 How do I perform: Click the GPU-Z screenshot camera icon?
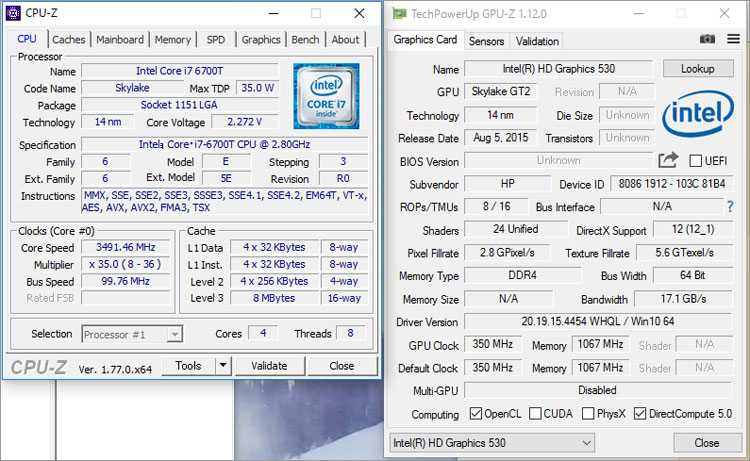coord(707,39)
